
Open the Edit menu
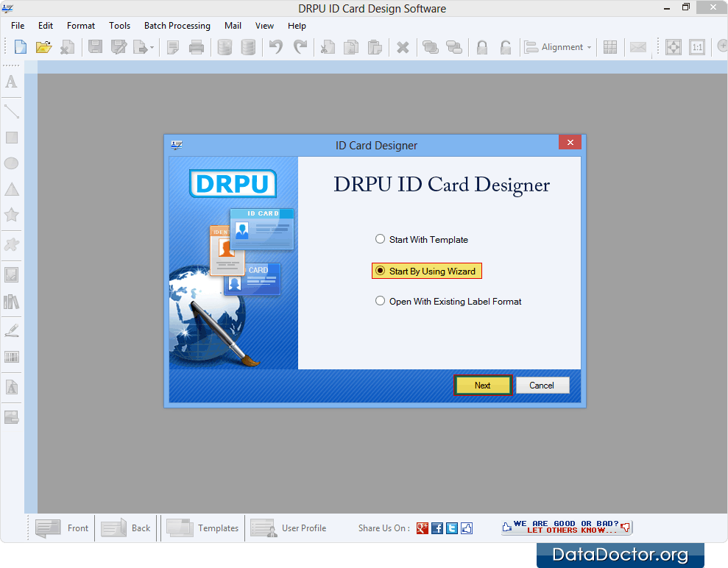point(46,26)
